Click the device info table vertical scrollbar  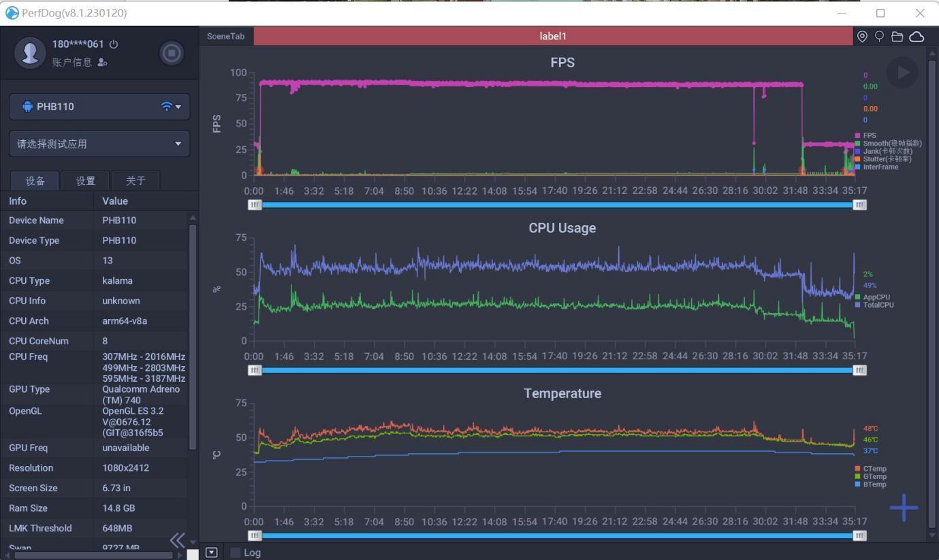pos(193,337)
